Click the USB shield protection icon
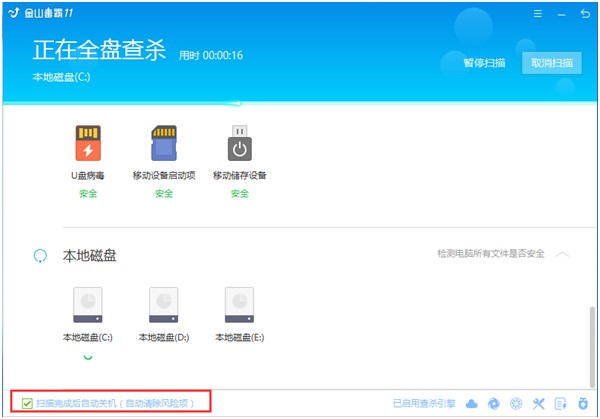 point(583,404)
